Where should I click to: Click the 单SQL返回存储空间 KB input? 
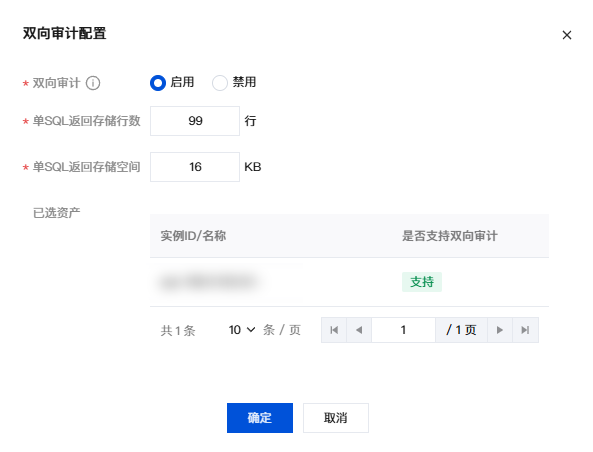click(195, 167)
